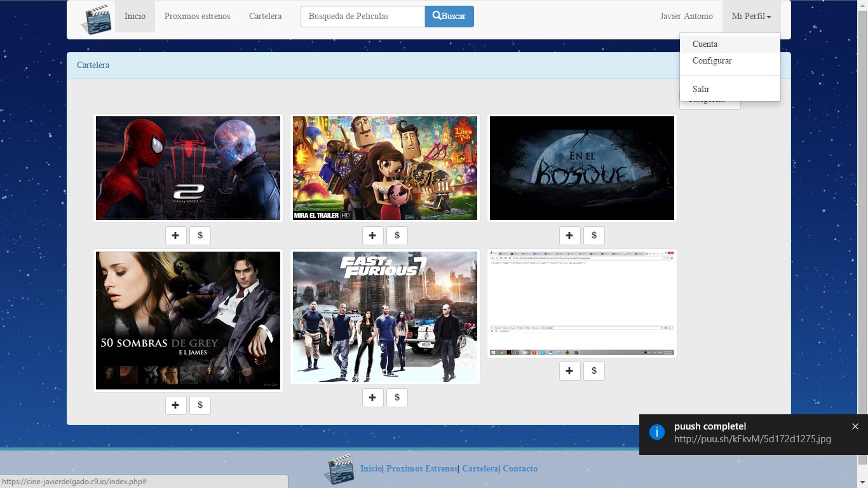
Task: Go to the Inicio navbar tab
Action: (135, 17)
